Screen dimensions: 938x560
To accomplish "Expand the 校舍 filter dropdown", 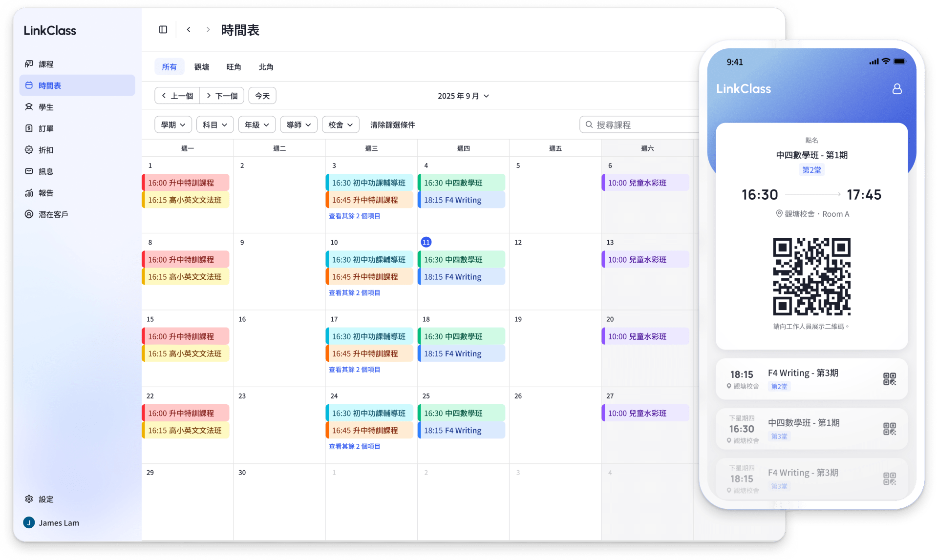I will tap(341, 124).
